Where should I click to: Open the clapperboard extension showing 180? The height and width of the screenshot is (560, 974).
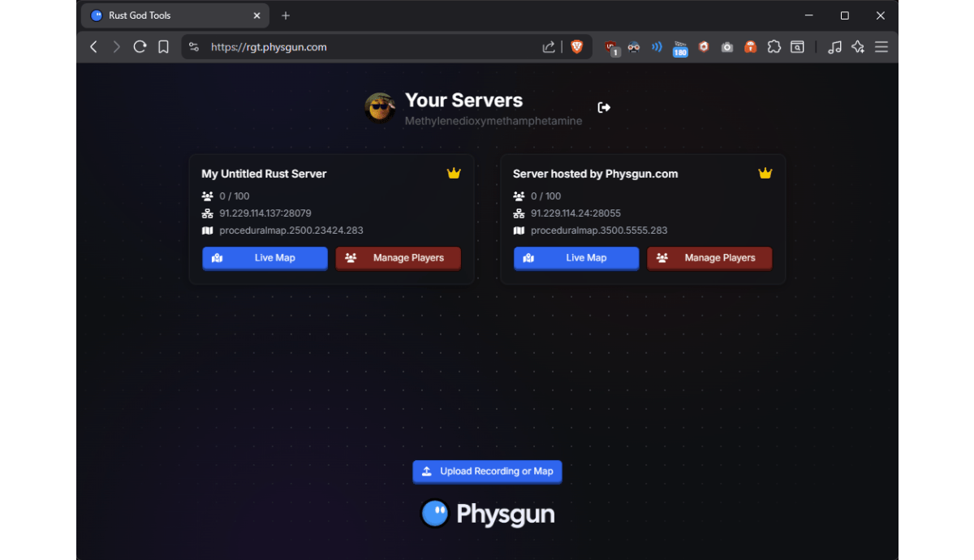(680, 49)
